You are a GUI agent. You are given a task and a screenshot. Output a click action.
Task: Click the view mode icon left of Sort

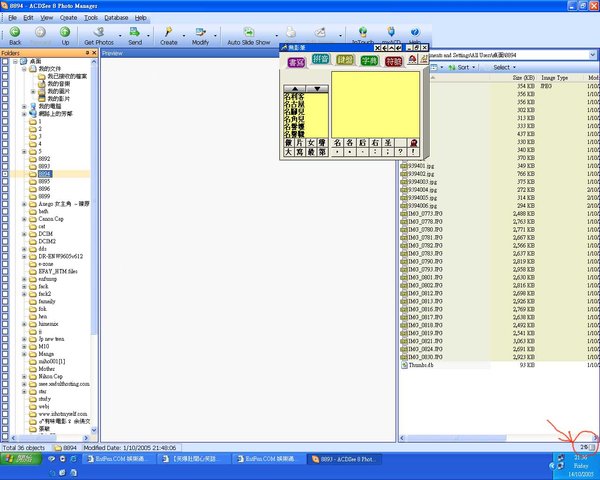(x=434, y=67)
